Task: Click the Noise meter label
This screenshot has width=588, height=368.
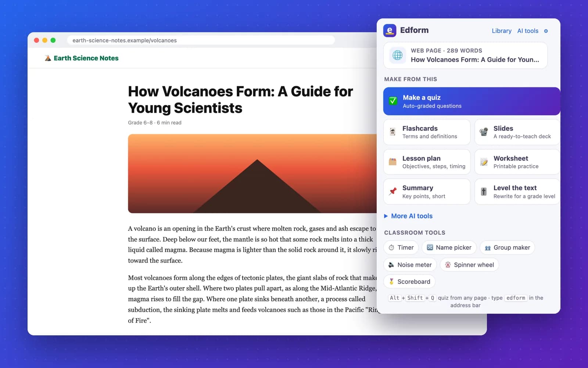Action: (x=415, y=265)
